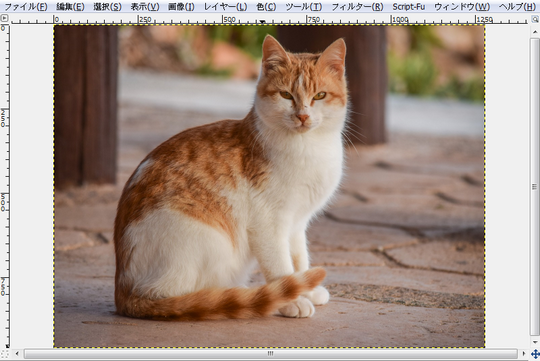Click the vertical scrollbar down arrow

pyautogui.click(x=534, y=342)
